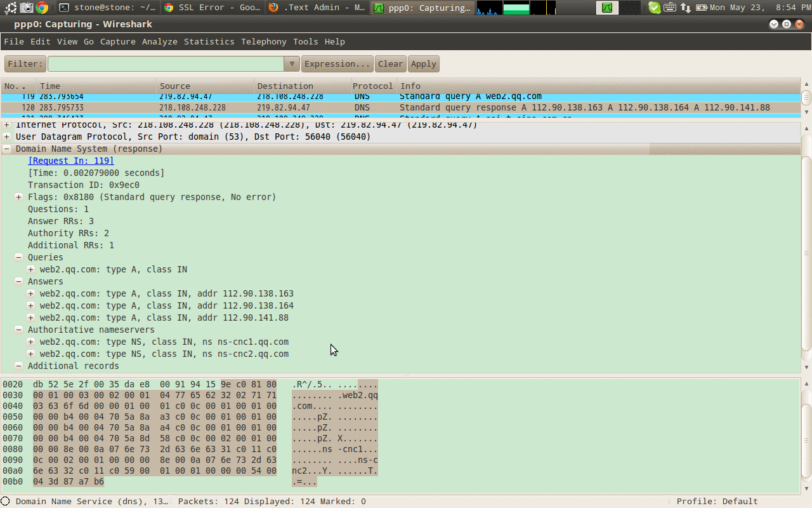
Task: Collapse the Authoritative nameservers node
Action: (x=19, y=330)
